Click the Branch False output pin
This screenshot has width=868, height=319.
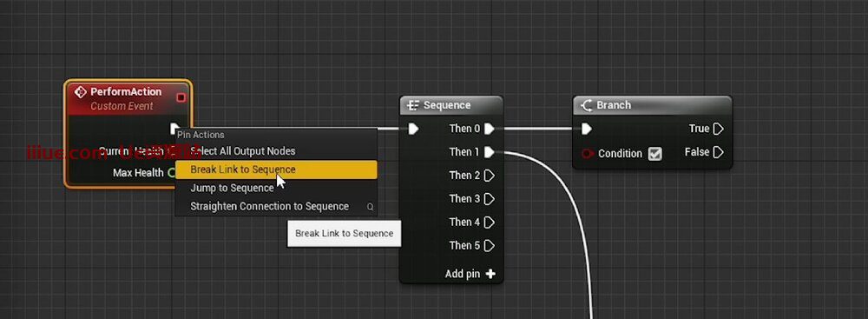tap(718, 152)
